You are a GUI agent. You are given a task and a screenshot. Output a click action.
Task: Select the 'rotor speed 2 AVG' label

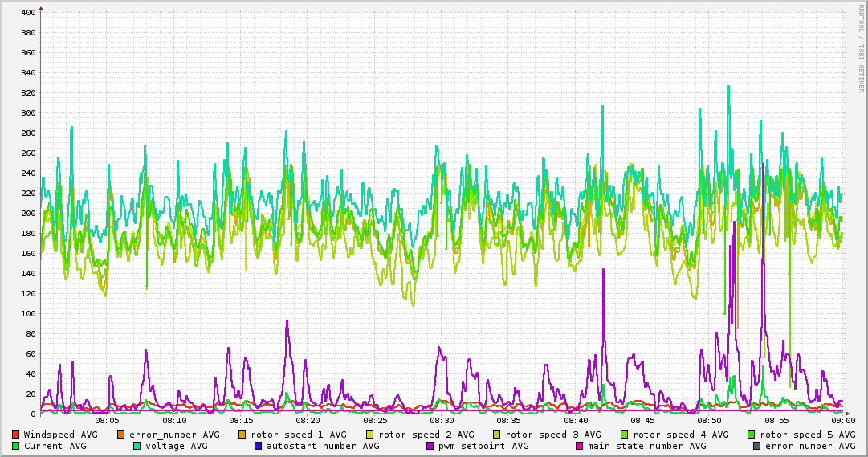click(426, 435)
